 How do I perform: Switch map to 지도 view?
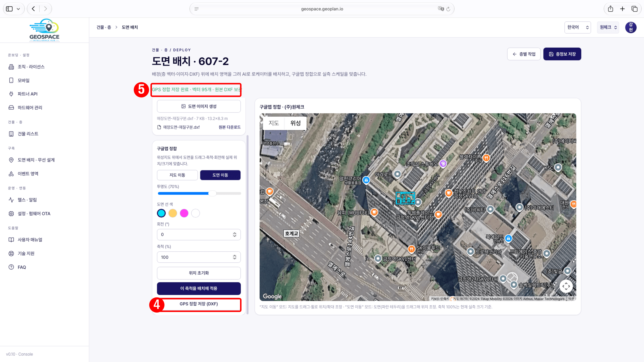(274, 123)
